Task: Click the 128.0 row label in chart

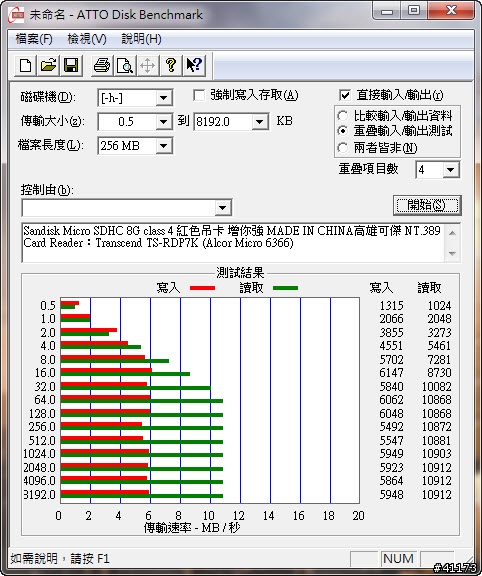Action: click(x=42, y=414)
